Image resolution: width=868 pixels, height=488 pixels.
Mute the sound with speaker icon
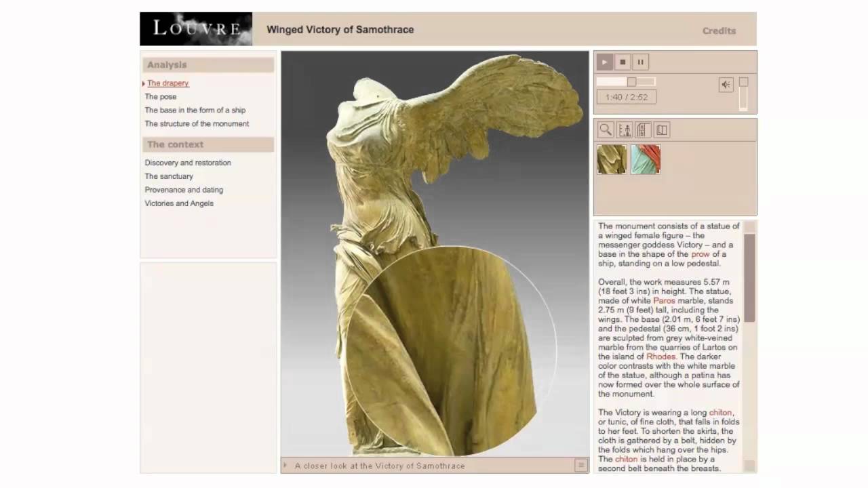726,85
